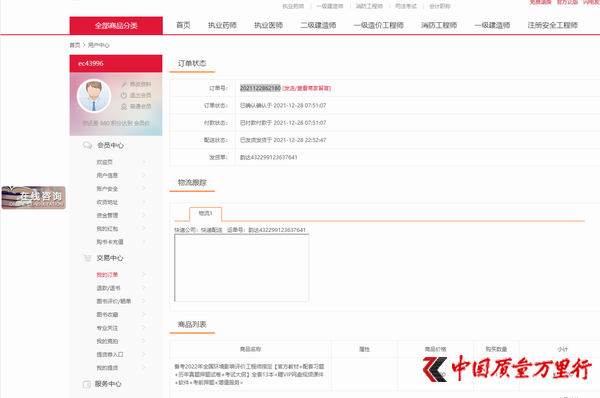
Task: Open the product name link in 商品列表
Action: (249, 374)
